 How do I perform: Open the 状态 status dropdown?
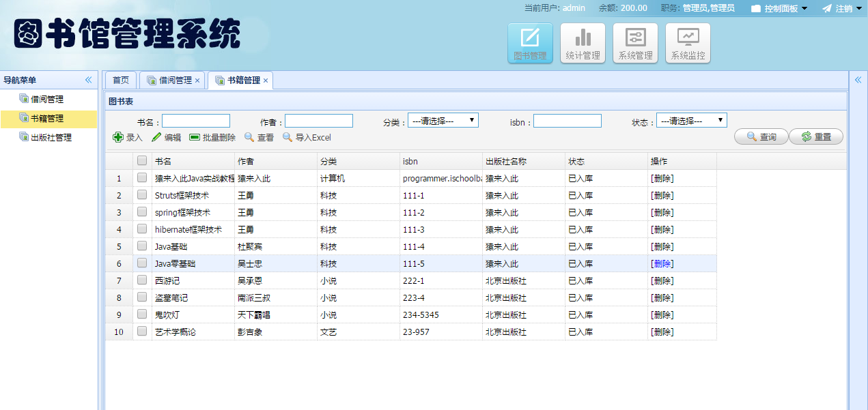pos(691,119)
